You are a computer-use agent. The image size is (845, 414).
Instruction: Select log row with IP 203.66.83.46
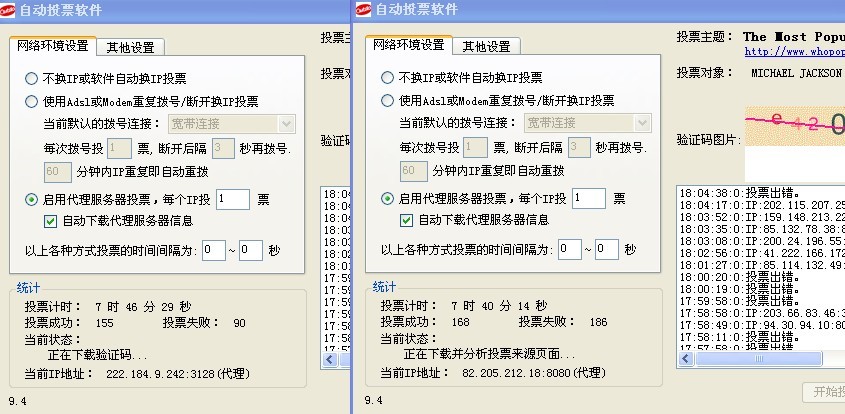pos(762,313)
